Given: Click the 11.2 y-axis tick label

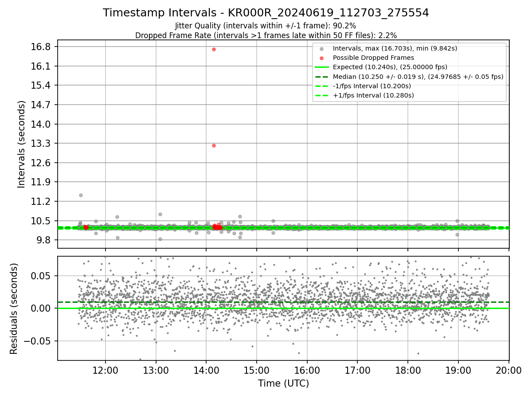Looking at the screenshot, I should point(42,201).
